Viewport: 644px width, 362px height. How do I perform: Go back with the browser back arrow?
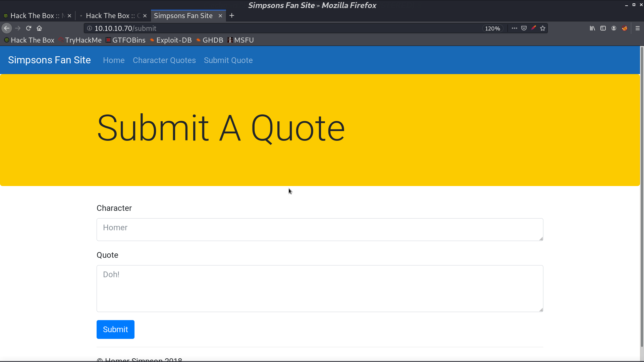tap(7, 28)
